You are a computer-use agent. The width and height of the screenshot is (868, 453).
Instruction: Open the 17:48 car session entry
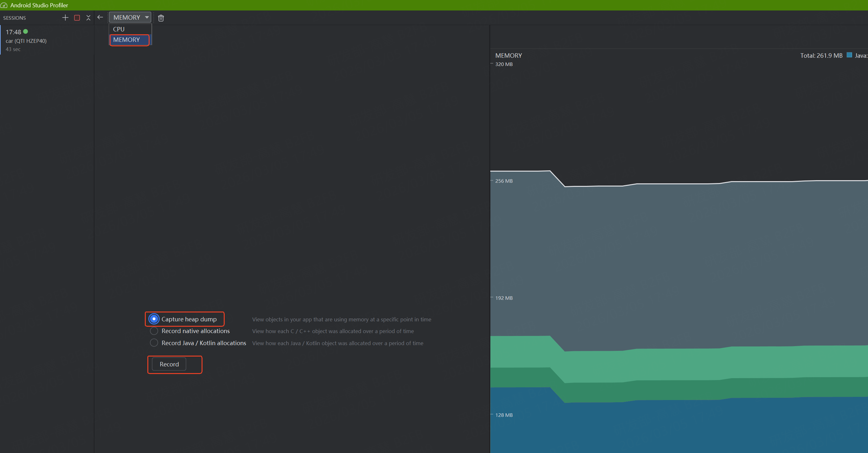coord(47,40)
